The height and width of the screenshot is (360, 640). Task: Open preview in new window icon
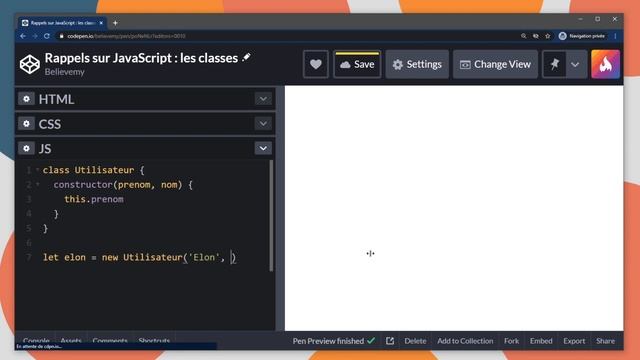pos(390,341)
